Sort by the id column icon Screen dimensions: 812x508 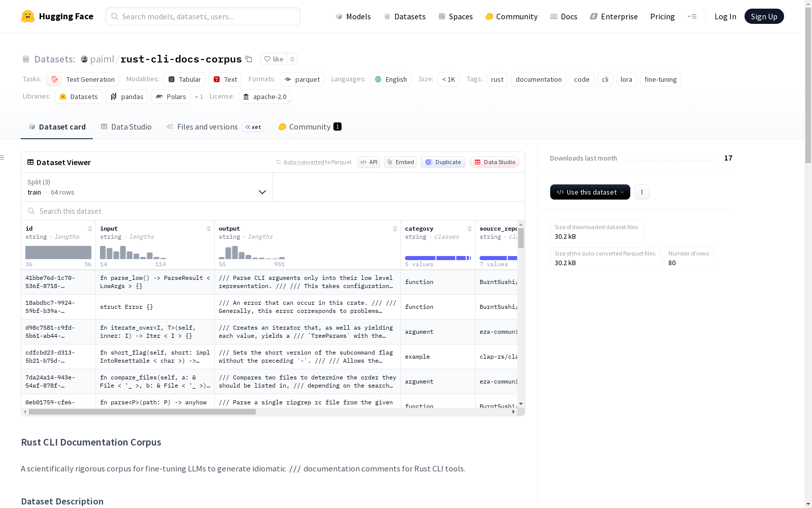[90, 229]
